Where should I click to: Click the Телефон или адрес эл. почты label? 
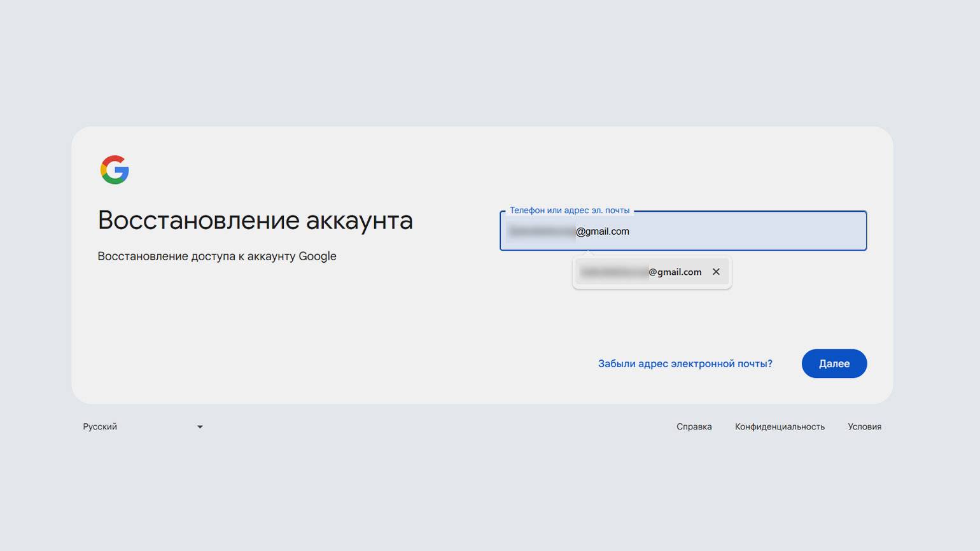(570, 211)
